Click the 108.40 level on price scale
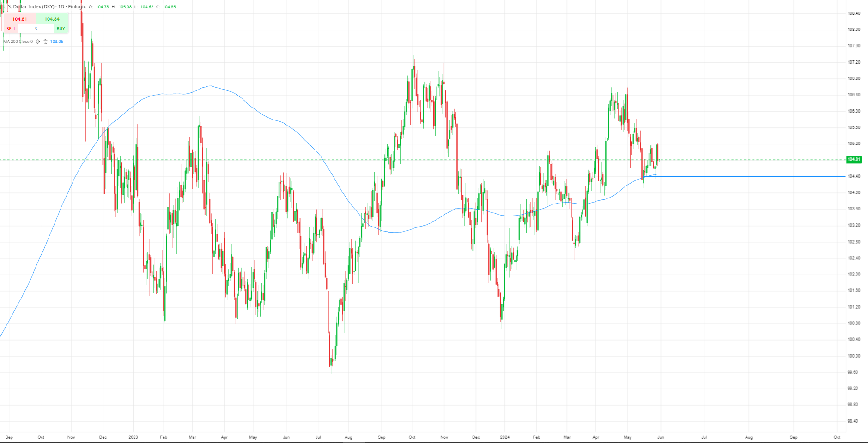 click(854, 13)
